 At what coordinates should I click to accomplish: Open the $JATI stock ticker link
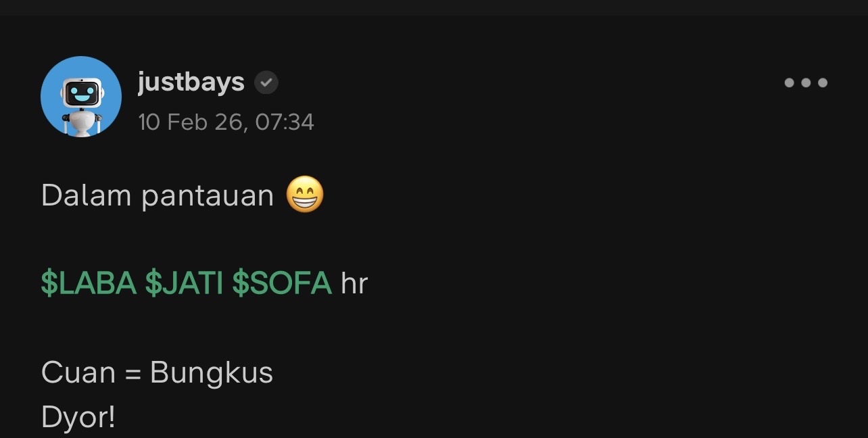(184, 283)
